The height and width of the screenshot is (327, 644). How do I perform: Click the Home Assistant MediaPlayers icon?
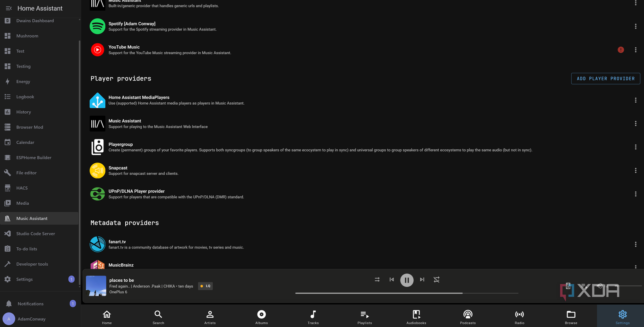point(98,100)
